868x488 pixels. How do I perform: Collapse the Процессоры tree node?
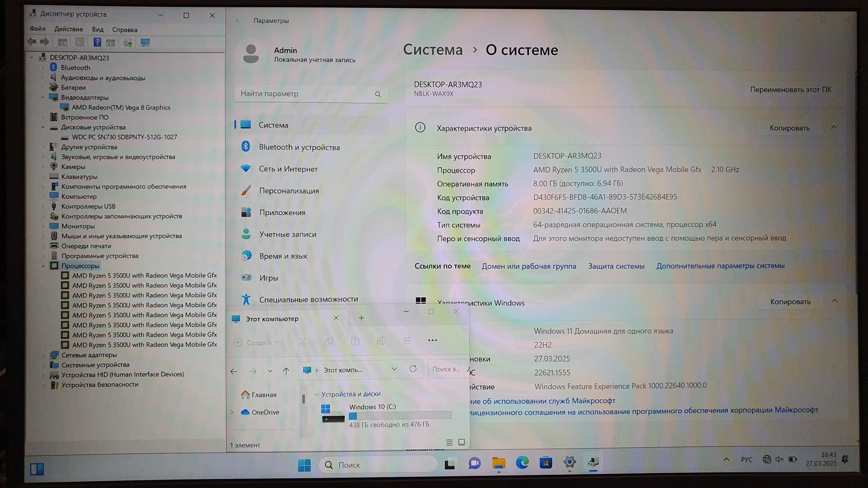pyautogui.click(x=43, y=266)
